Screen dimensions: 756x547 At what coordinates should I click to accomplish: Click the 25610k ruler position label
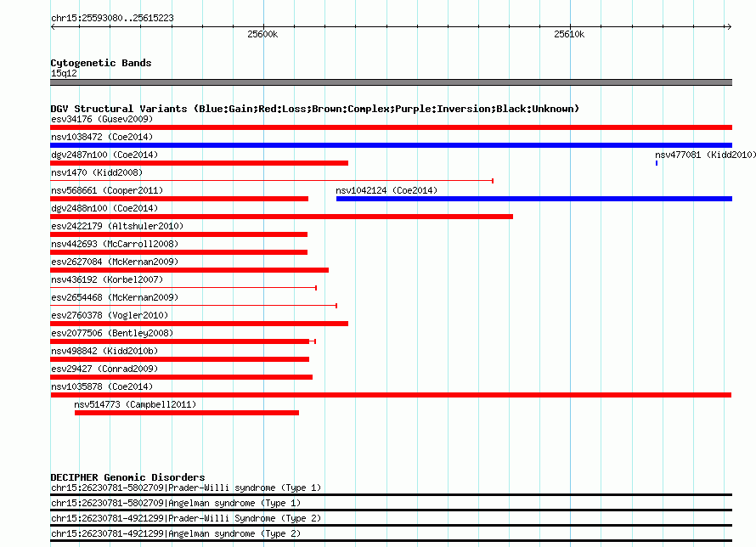[x=569, y=34]
